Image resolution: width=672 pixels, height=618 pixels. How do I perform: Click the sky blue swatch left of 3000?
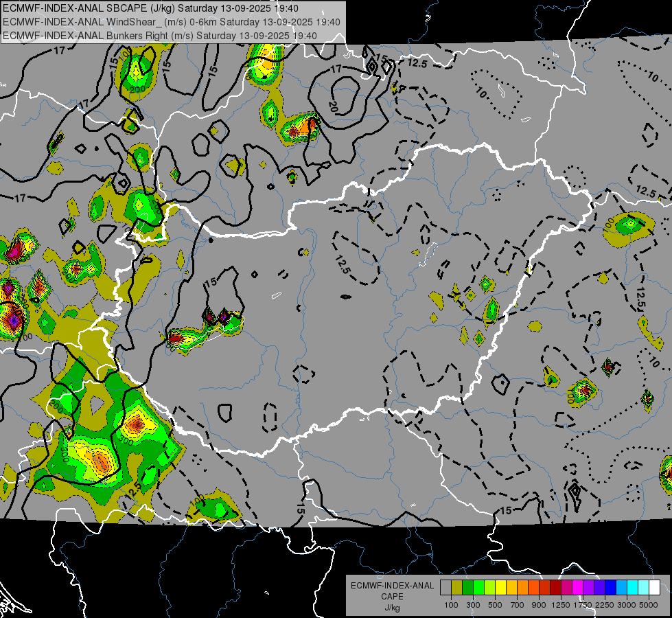(x=621, y=588)
